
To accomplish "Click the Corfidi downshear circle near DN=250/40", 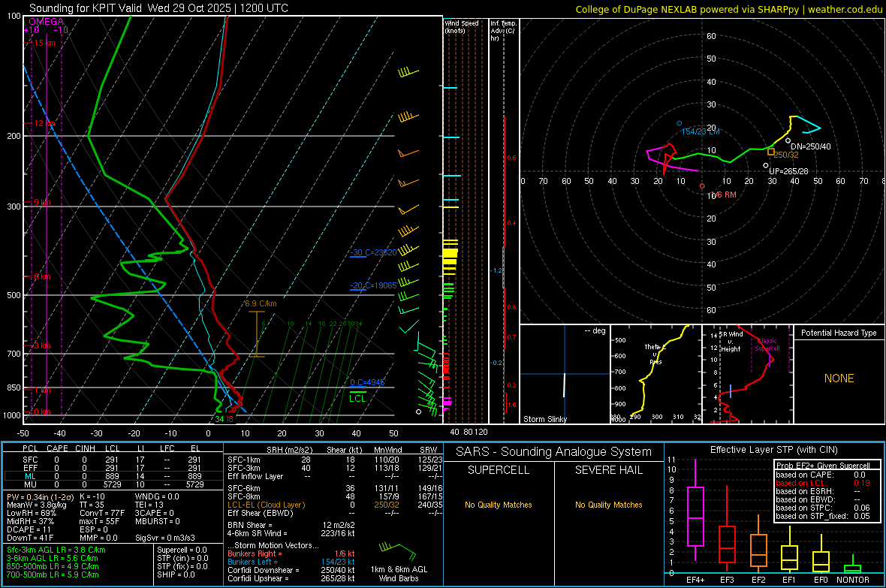I will tap(788, 140).
